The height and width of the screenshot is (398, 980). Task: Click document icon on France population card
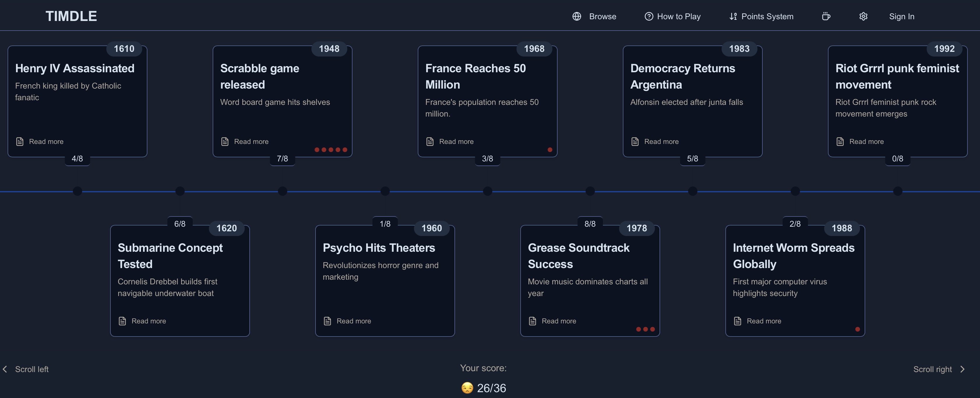(430, 142)
